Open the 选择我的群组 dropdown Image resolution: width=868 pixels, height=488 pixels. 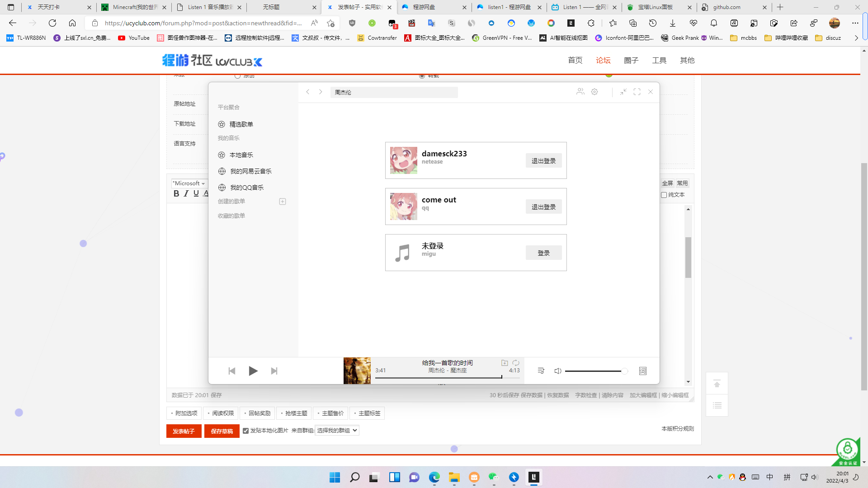337,430
